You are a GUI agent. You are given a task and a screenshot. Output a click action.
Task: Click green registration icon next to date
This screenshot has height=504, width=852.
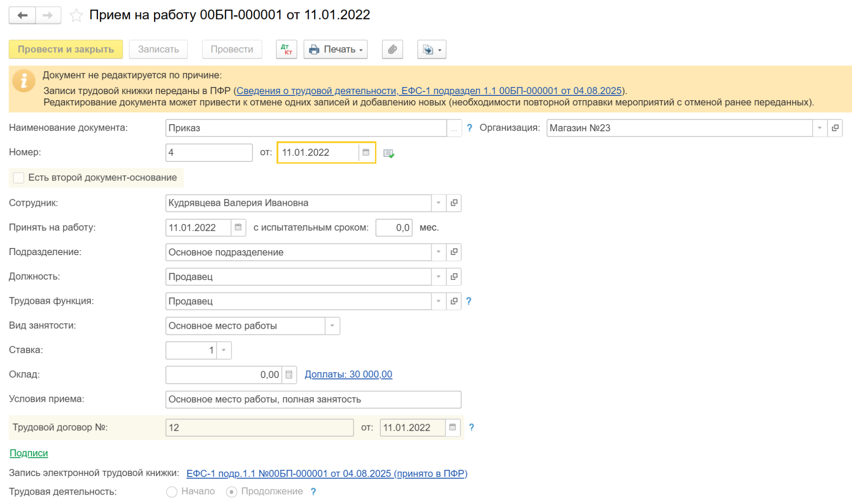tap(389, 154)
